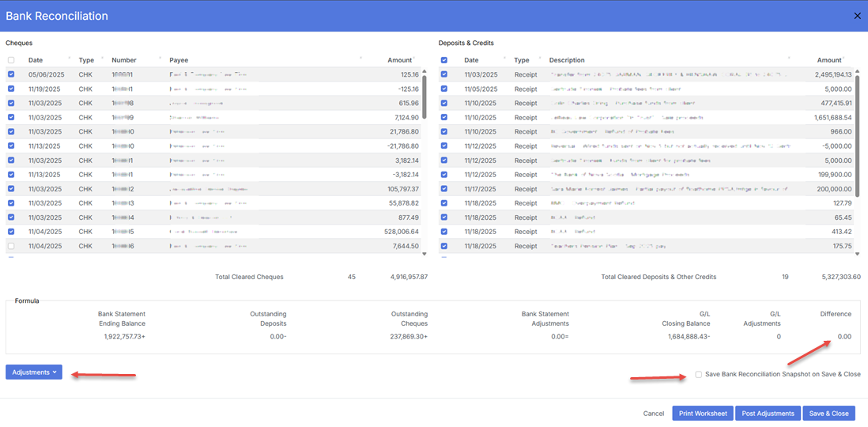Close the Bank Reconciliation dialog

pos(857,16)
